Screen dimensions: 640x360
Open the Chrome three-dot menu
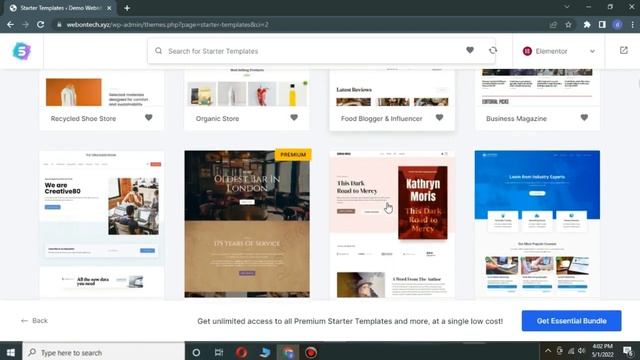pyautogui.click(x=633, y=25)
